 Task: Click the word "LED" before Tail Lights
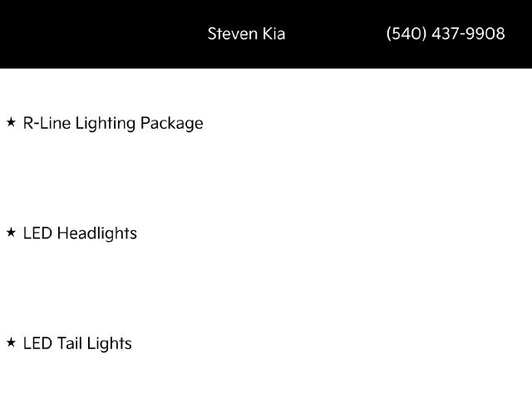pyautogui.click(x=37, y=343)
